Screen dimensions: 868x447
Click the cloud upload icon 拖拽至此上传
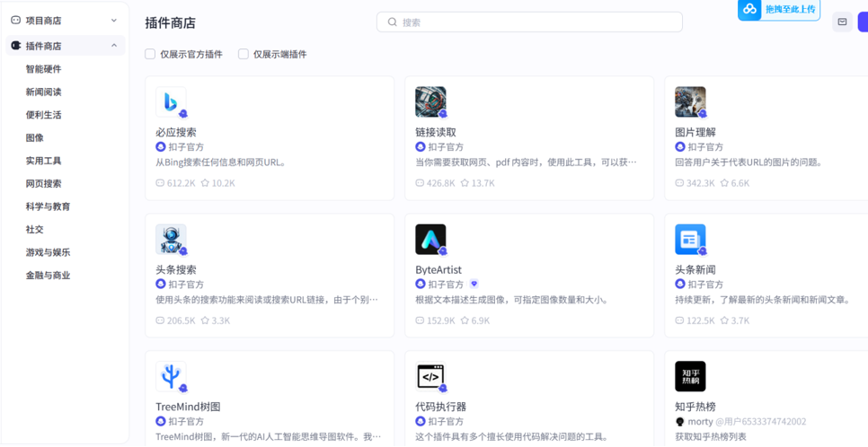click(749, 9)
